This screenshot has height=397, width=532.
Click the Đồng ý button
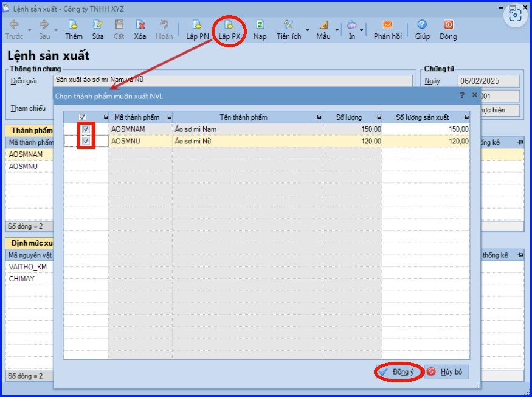tap(398, 372)
